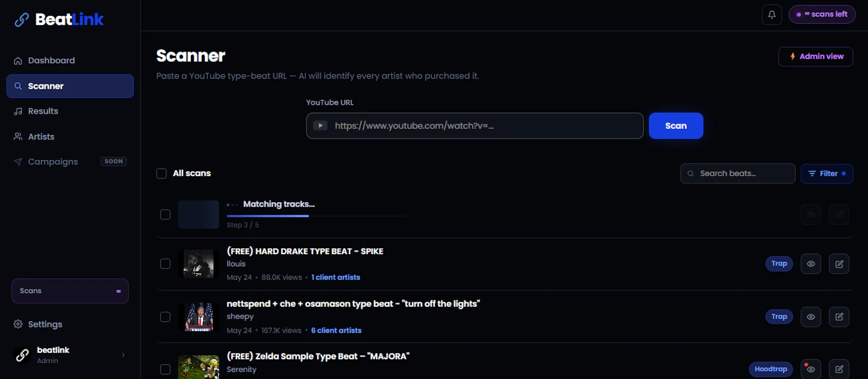Click the sheepy channel name
The width and height of the screenshot is (868, 379).
[x=240, y=317]
